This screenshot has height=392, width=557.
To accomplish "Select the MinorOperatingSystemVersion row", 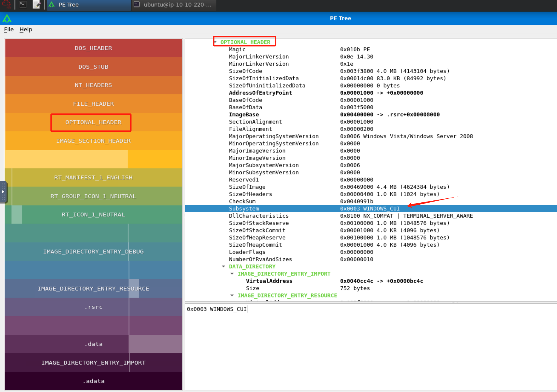I will [371, 144].
